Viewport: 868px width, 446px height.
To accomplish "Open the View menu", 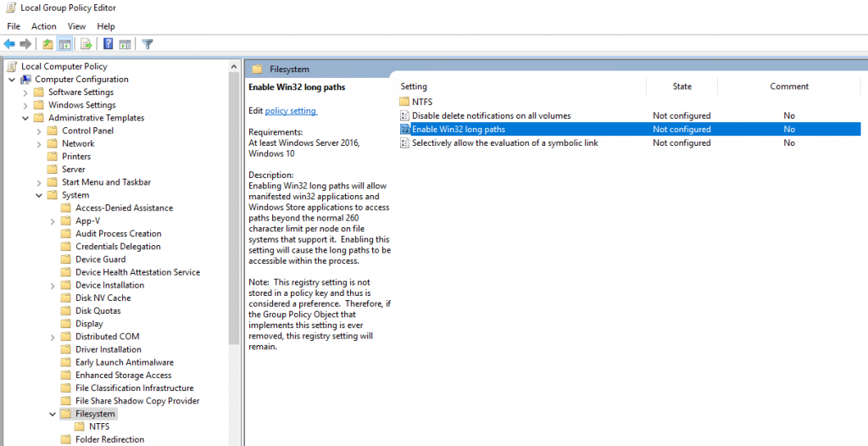I will [x=76, y=26].
